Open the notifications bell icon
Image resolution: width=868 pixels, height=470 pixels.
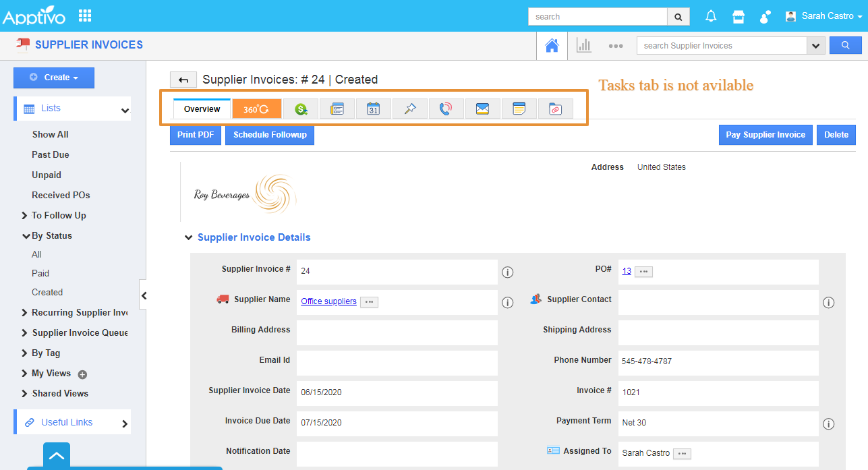tap(711, 16)
